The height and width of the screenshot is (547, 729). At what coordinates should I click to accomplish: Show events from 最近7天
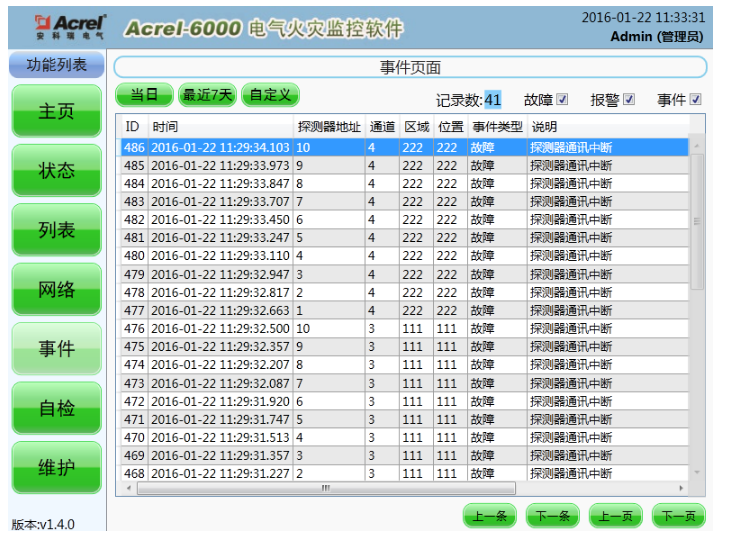pos(207,95)
